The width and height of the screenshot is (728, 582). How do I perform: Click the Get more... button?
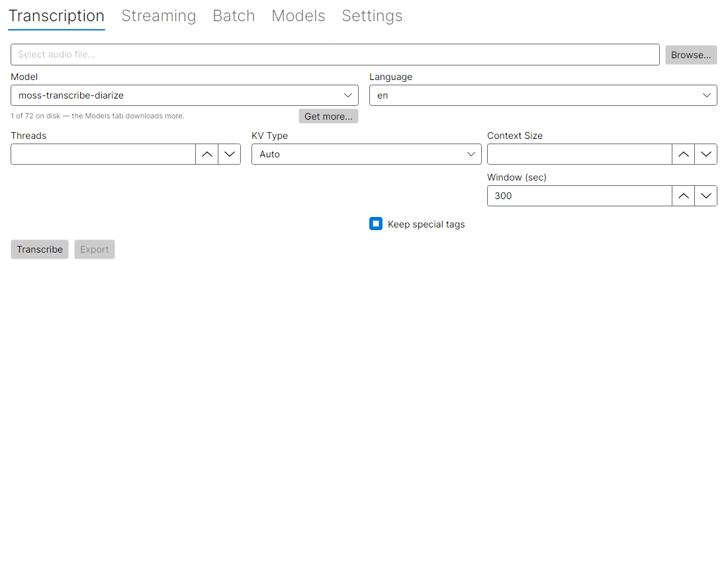click(x=328, y=116)
